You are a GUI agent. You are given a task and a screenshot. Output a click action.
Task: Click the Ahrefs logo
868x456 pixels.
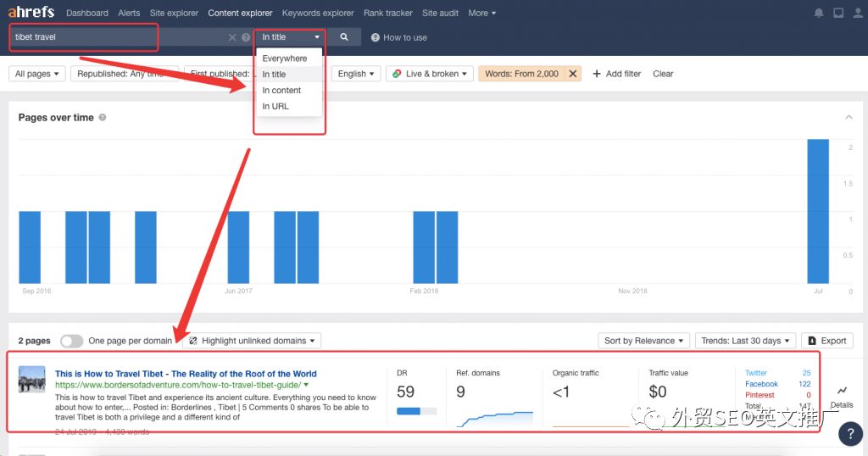pos(31,12)
